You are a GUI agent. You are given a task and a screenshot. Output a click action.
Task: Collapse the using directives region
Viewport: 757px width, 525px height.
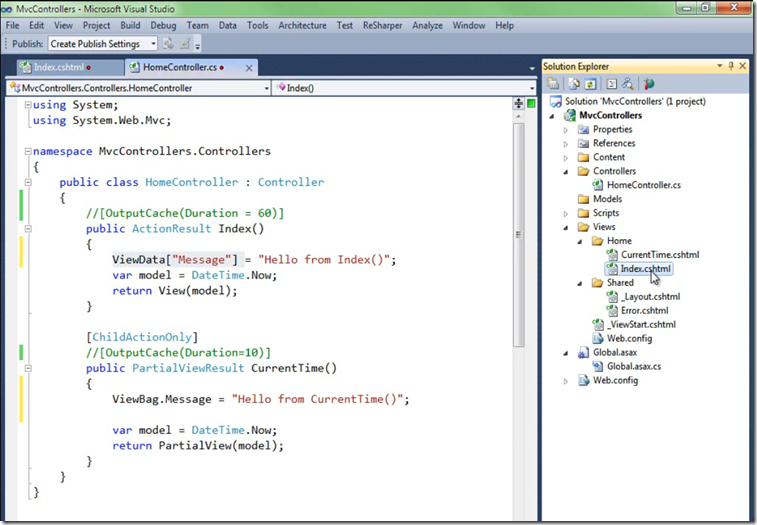pos(28,105)
